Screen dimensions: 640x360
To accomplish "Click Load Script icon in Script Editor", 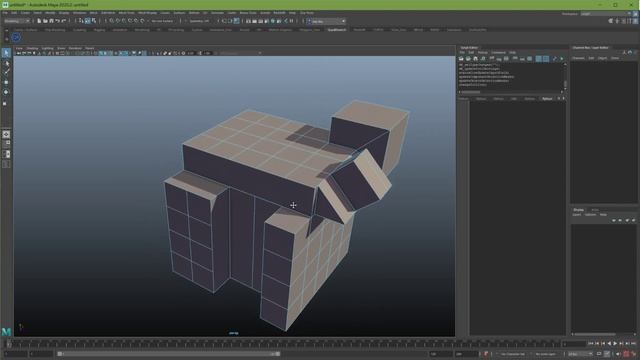I will (461, 59).
